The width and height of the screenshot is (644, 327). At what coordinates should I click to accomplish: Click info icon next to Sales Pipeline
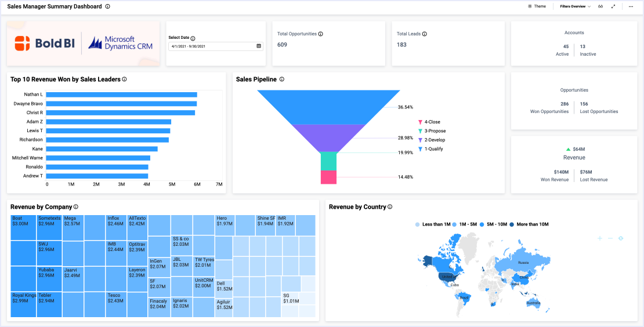(x=282, y=79)
